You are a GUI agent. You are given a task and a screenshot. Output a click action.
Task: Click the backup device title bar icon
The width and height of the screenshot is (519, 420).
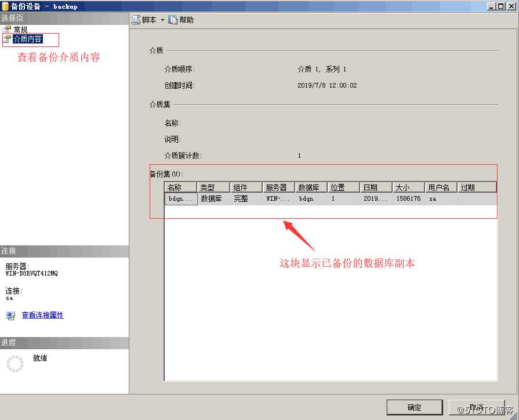coord(5,6)
